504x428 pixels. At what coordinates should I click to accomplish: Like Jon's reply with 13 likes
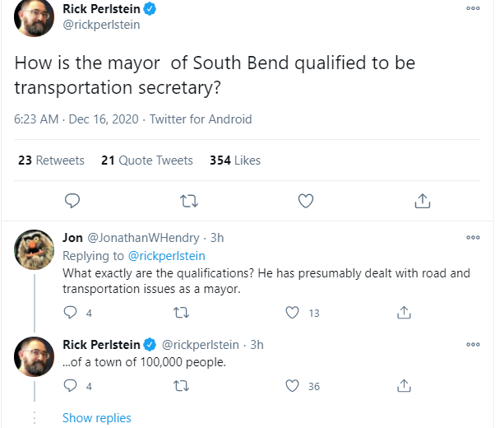(292, 312)
